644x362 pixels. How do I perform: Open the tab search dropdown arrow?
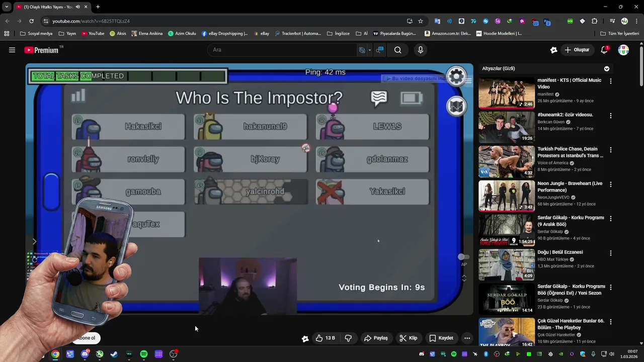7,7
